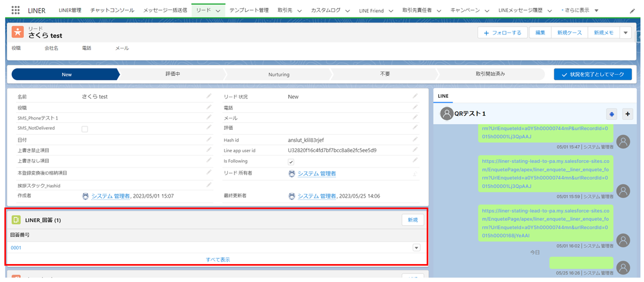Expand the リード tab dropdown chevron
The height and width of the screenshot is (282, 644).
218,11
